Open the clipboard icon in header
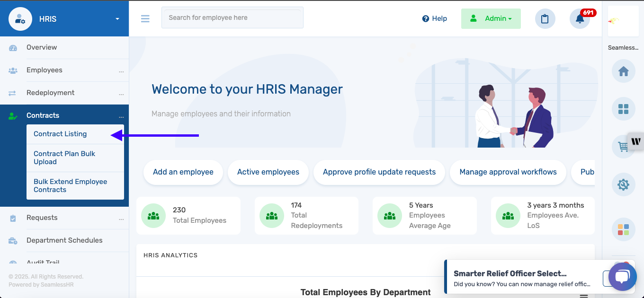Viewport: 644px width, 298px height. point(545,19)
